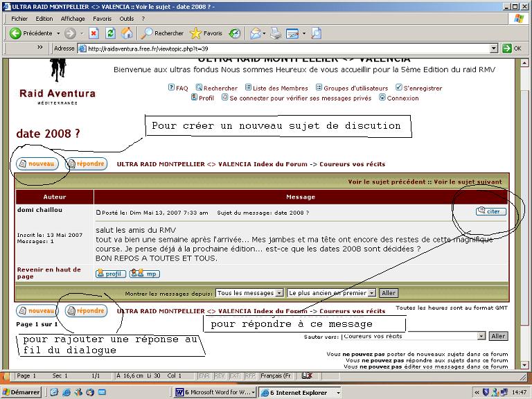Click the forward navigation arrow icon

70,33
